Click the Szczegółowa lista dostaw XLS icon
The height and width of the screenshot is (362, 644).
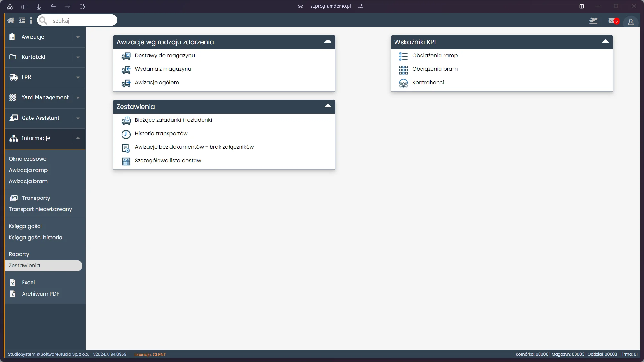tap(126, 161)
